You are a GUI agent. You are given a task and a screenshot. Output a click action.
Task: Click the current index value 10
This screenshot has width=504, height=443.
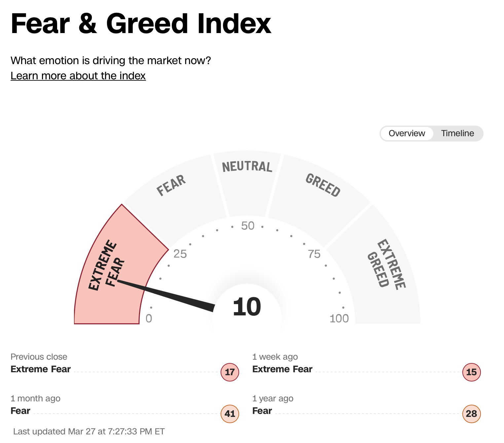pyautogui.click(x=247, y=307)
